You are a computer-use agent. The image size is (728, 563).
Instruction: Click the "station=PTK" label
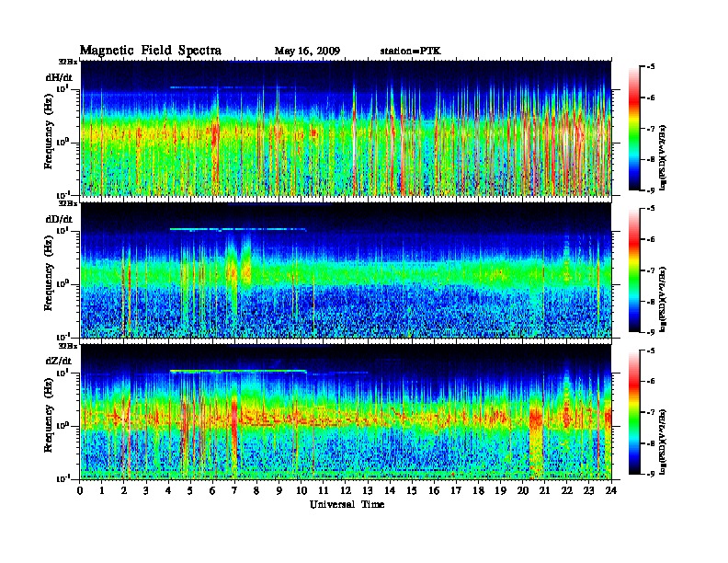tap(411, 52)
